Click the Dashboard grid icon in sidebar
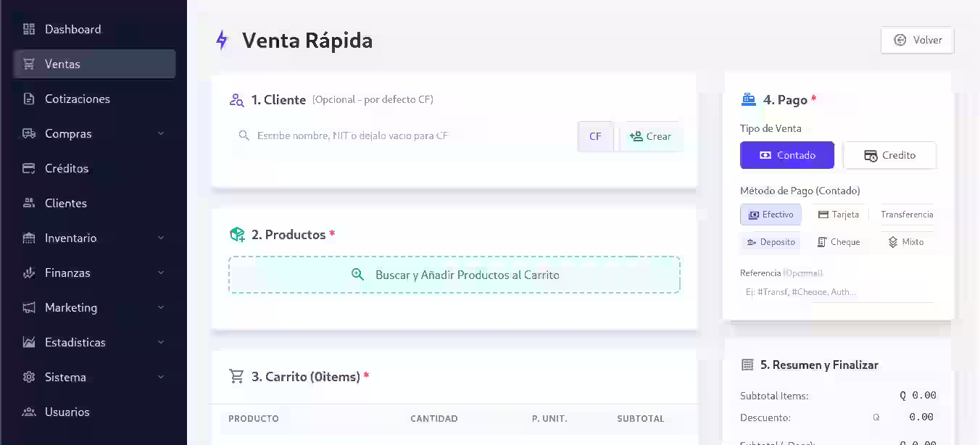Screen dimensions: 980x445 [x=28, y=29]
